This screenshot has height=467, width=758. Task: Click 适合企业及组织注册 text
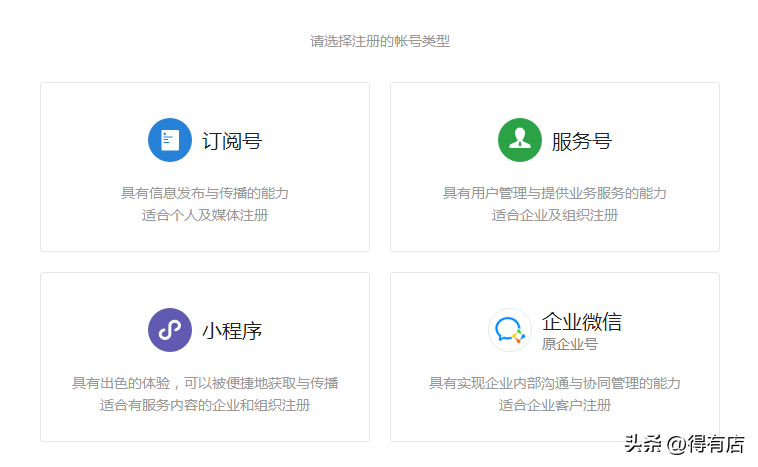click(x=554, y=215)
